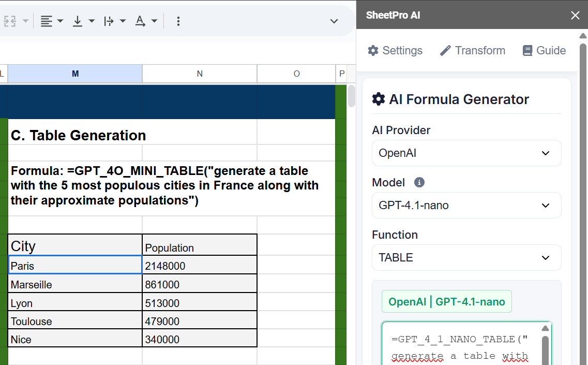This screenshot has height=365, width=588.
Task: Open the GPT-4.1-nano model dropdown
Action: 466,205
